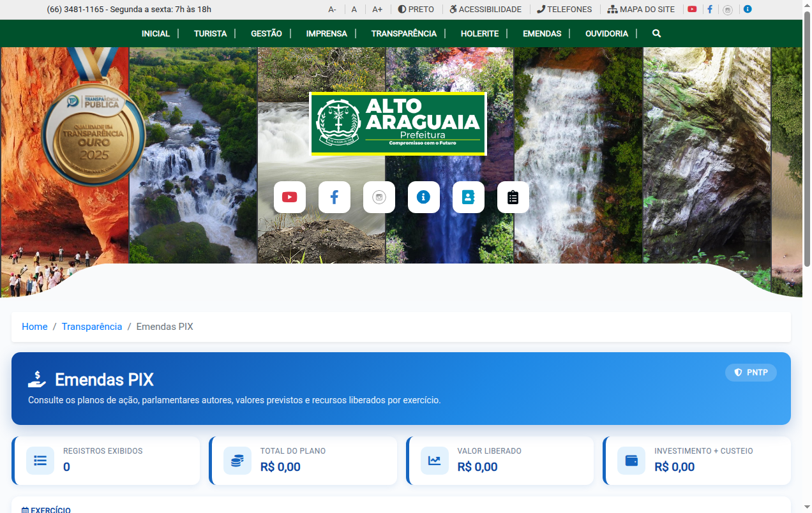Open the TRANSPARÊNCIA menu
This screenshot has height=513, width=812.
pyautogui.click(x=404, y=33)
